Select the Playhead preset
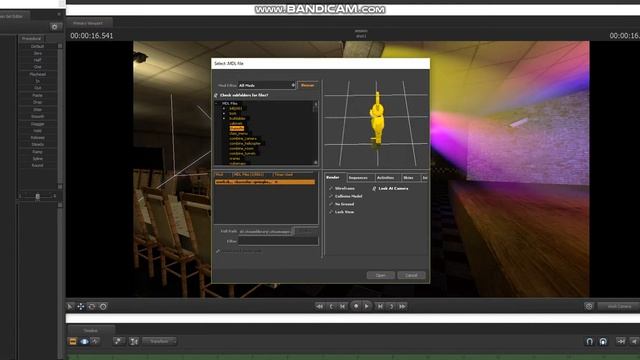This screenshot has width=640, height=360. 38,74
